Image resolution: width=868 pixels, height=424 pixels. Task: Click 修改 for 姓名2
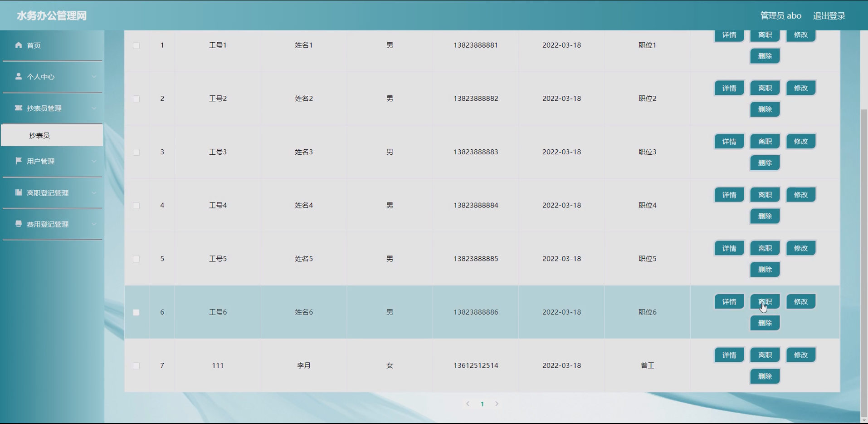[x=801, y=88]
